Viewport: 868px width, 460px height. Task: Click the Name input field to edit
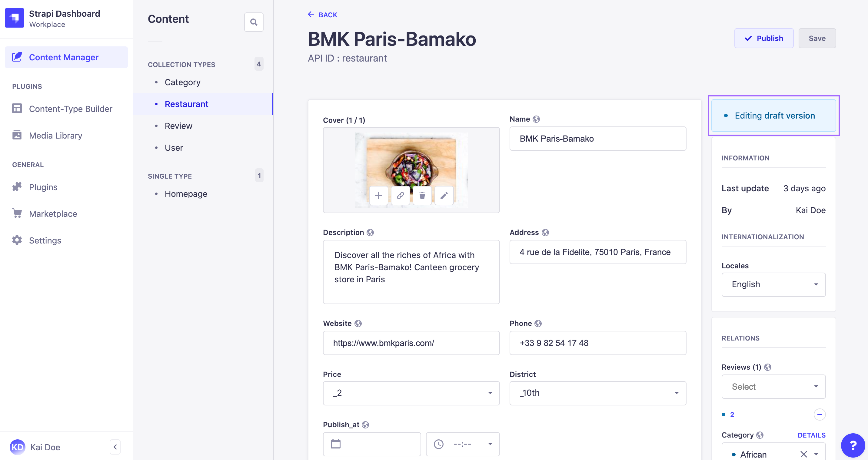click(598, 138)
